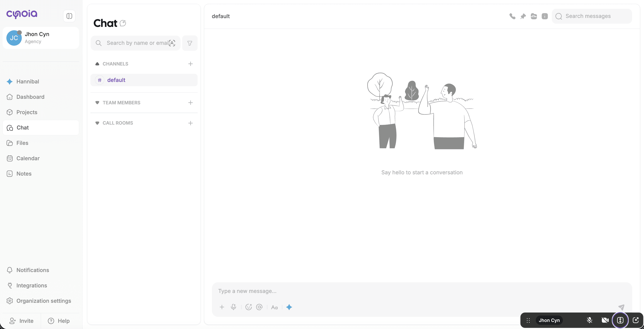Start a voice call in default channel
The height and width of the screenshot is (329, 644).
coord(512,16)
